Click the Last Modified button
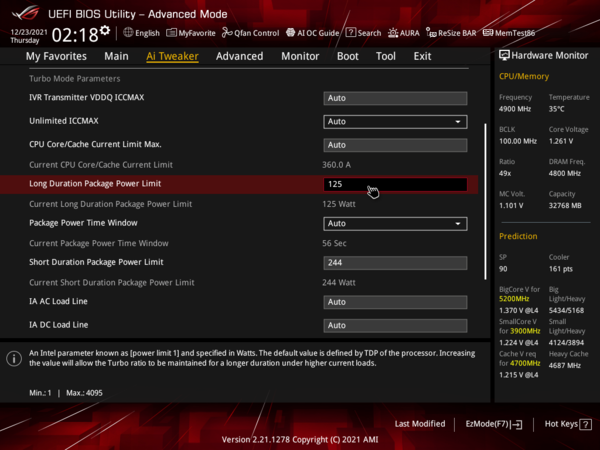 [x=420, y=424]
